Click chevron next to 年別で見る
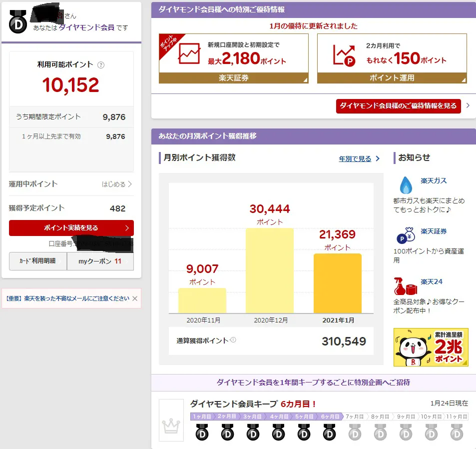The width and height of the screenshot is (476, 449). tap(378, 158)
